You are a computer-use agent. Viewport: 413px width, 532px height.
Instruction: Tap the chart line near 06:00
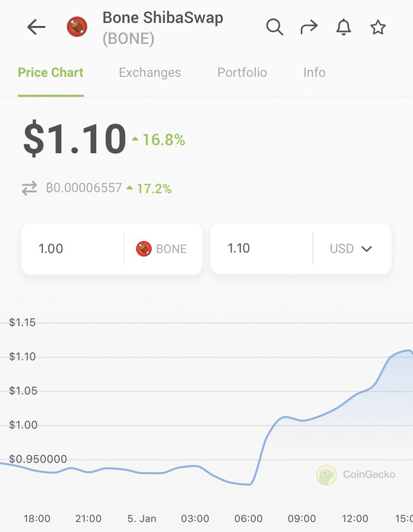click(250, 484)
